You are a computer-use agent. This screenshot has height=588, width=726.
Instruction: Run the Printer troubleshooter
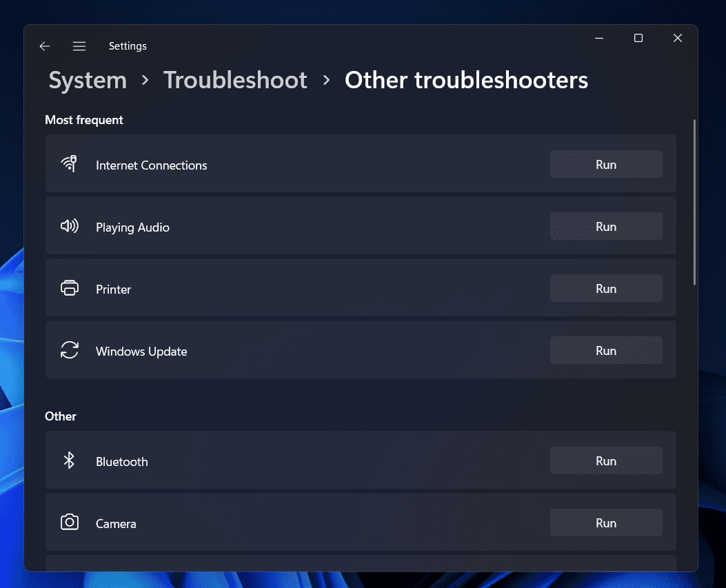(605, 289)
